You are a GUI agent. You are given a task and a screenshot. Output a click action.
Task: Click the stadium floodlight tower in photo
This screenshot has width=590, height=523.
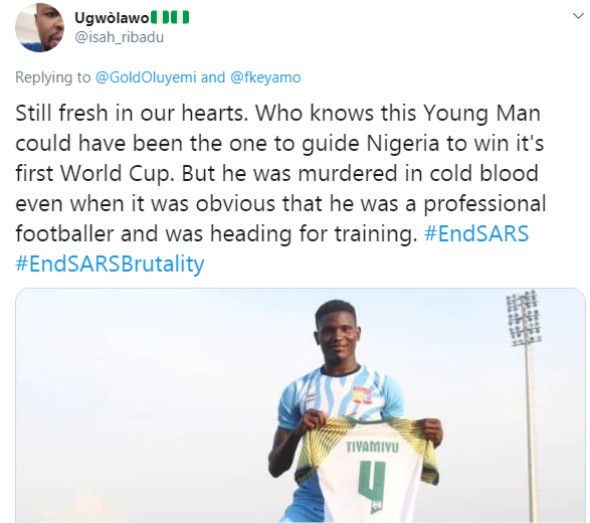[525, 404]
